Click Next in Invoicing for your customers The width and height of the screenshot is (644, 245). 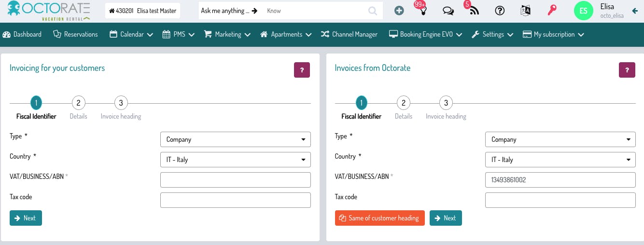(x=26, y=218)
